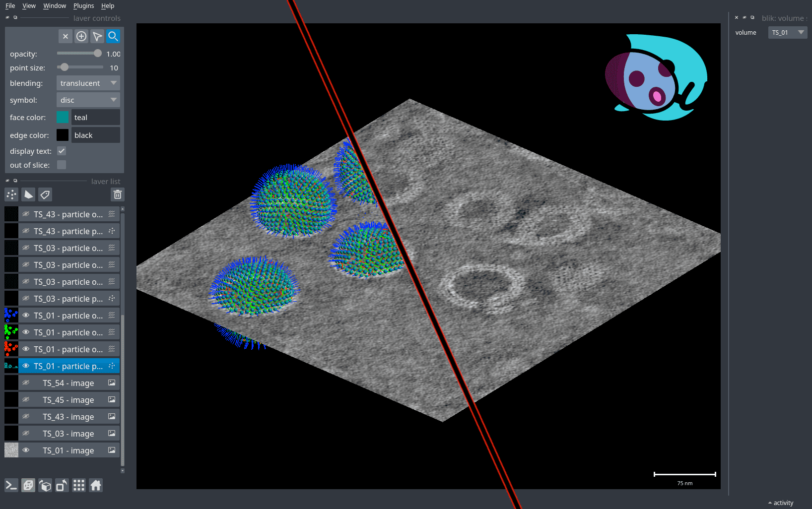Open the Plugins menu
Viewport: 812px width, 509px height.
pos(83,6)
